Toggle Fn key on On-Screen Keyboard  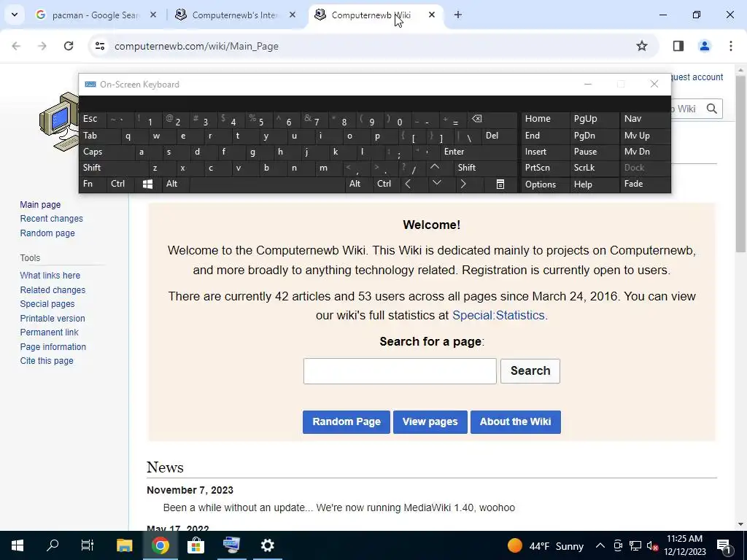click(x=93, y=184)
